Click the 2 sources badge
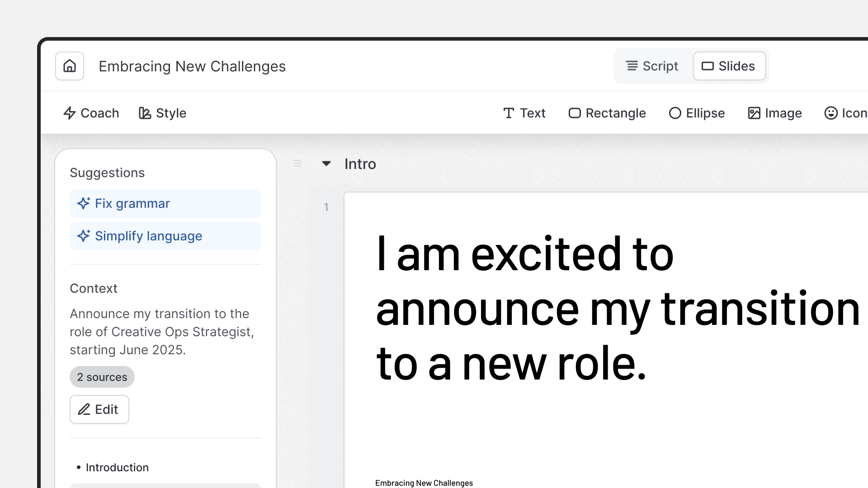 102,377
